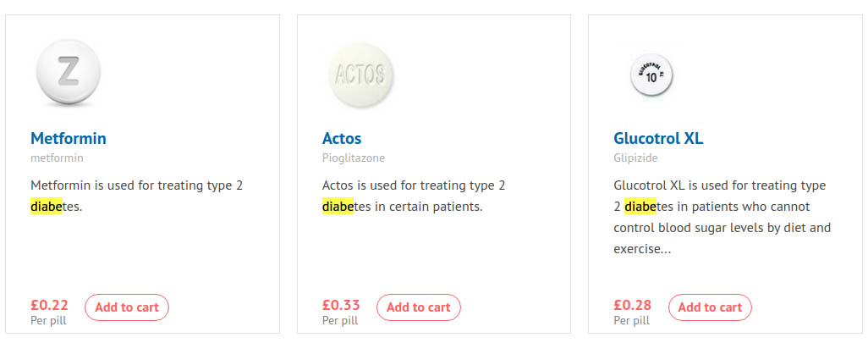Click the highlighted word in Actos's description
This screenshot has width=868, height=343.
tap(338, 207)
